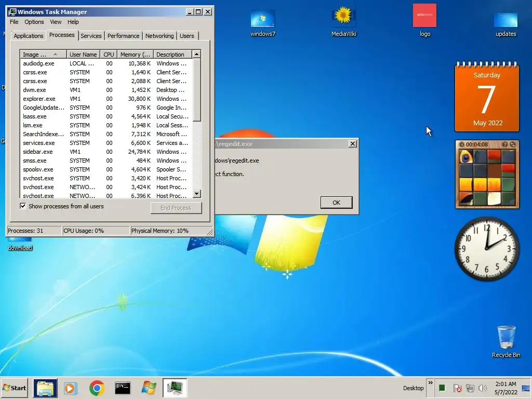The image size is (532, 399).
Task: Sort by the Image Name column header
Action: pos(43,54)
